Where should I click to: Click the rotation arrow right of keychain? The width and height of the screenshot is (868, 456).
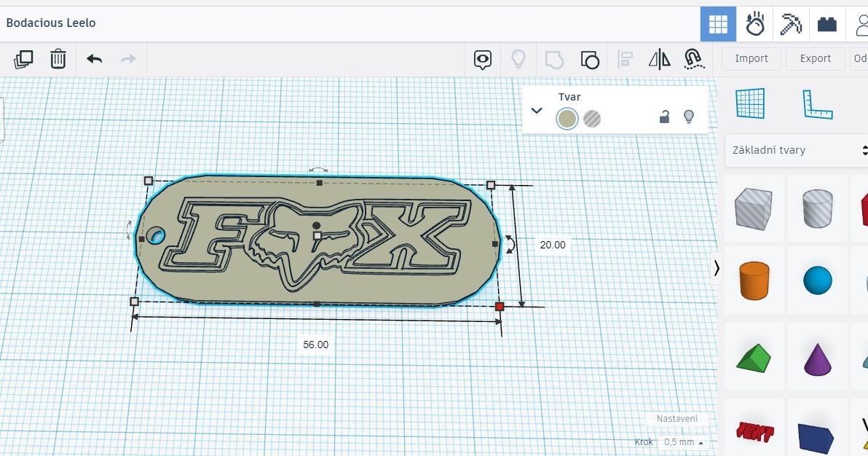click(510, 244)
